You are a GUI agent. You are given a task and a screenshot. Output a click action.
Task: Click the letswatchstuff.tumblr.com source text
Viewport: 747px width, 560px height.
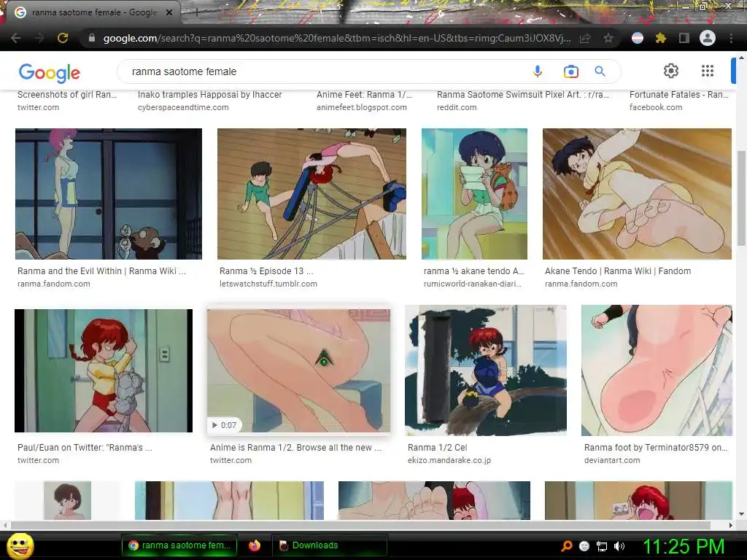(x=268, y=284)
